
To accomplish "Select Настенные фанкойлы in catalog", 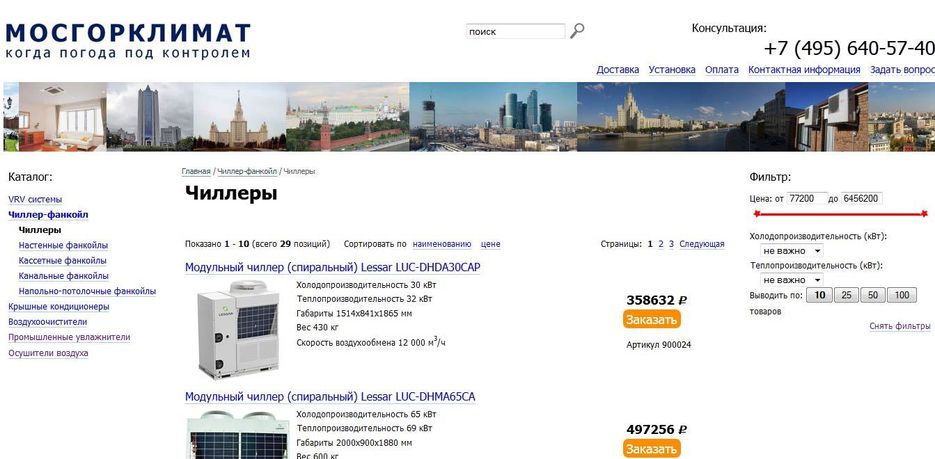I will click(63, 245).
